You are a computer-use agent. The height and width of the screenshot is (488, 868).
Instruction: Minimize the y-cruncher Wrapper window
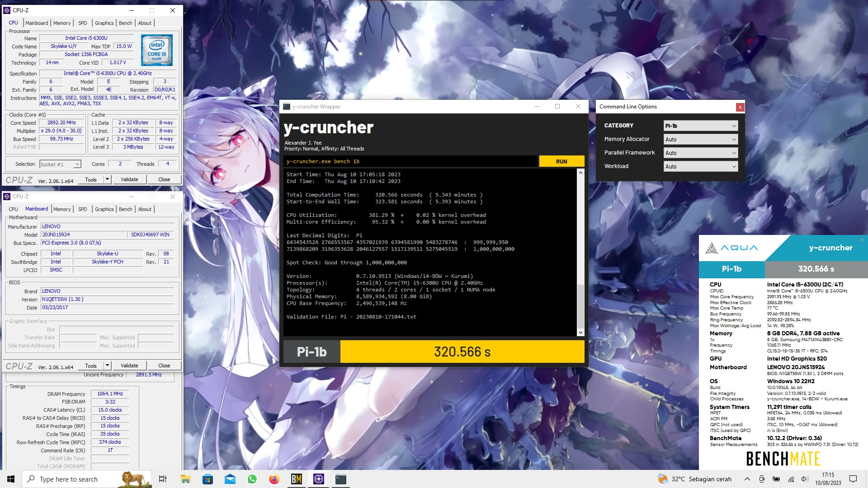tap(537, 107)
